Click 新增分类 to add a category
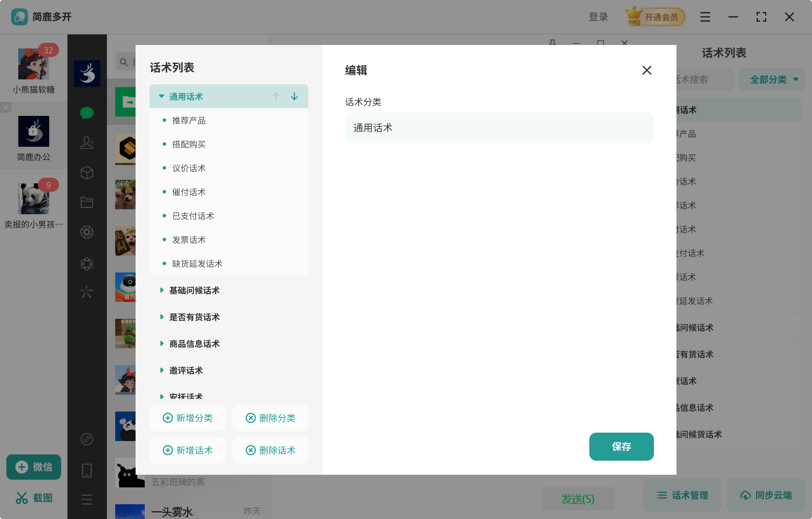This screenshot has width=812, height=519. pyautogui.click(x=188, y=418)
